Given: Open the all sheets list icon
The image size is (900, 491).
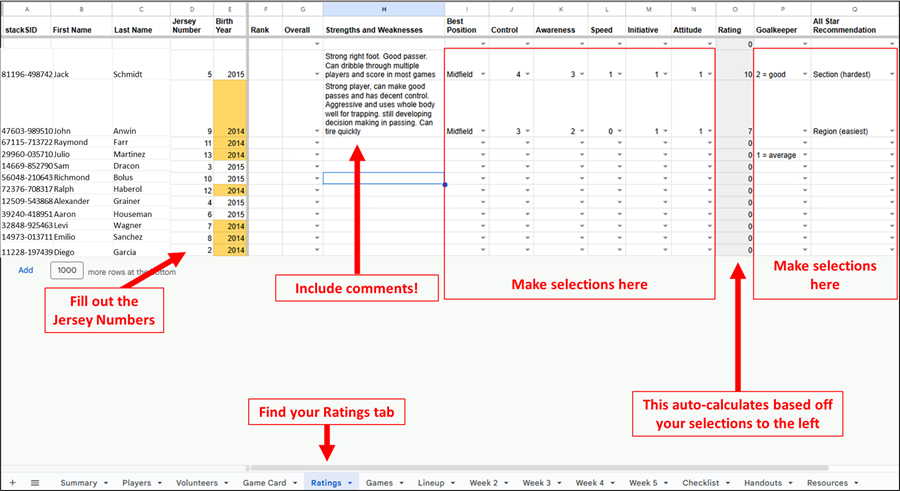Looking at the screenshot, I should pos(35,483).
